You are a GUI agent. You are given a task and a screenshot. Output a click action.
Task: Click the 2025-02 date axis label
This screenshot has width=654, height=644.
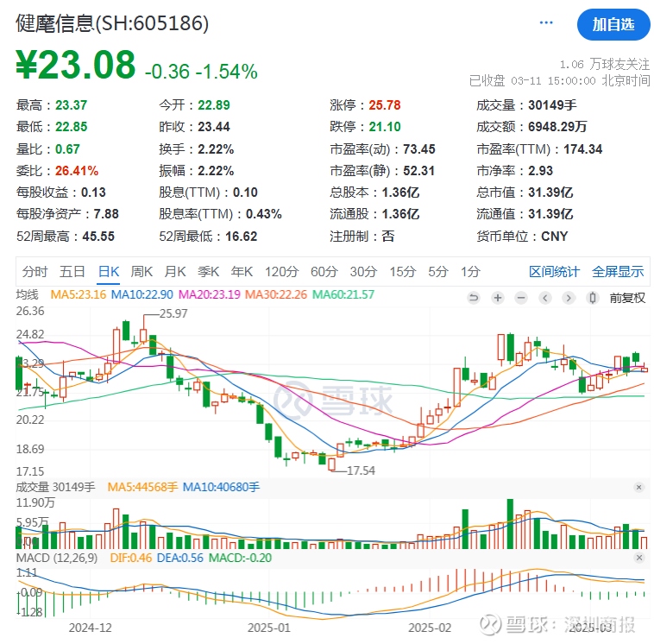coord(430,628)
